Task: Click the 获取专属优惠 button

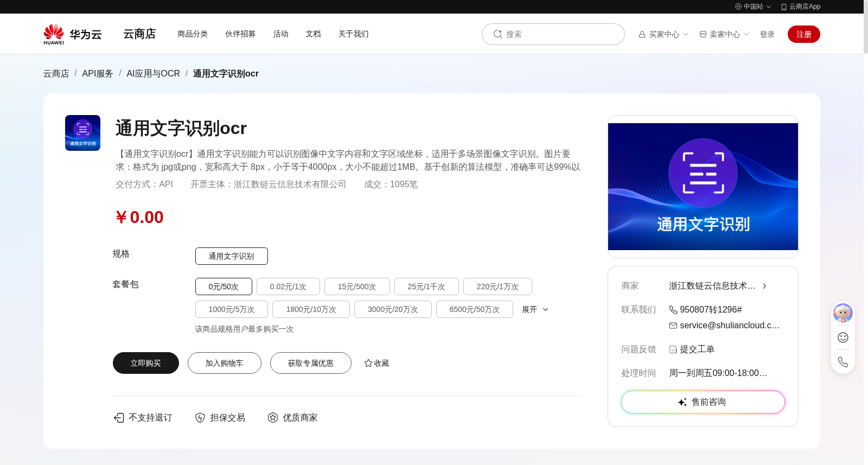Action: point(311,363)
